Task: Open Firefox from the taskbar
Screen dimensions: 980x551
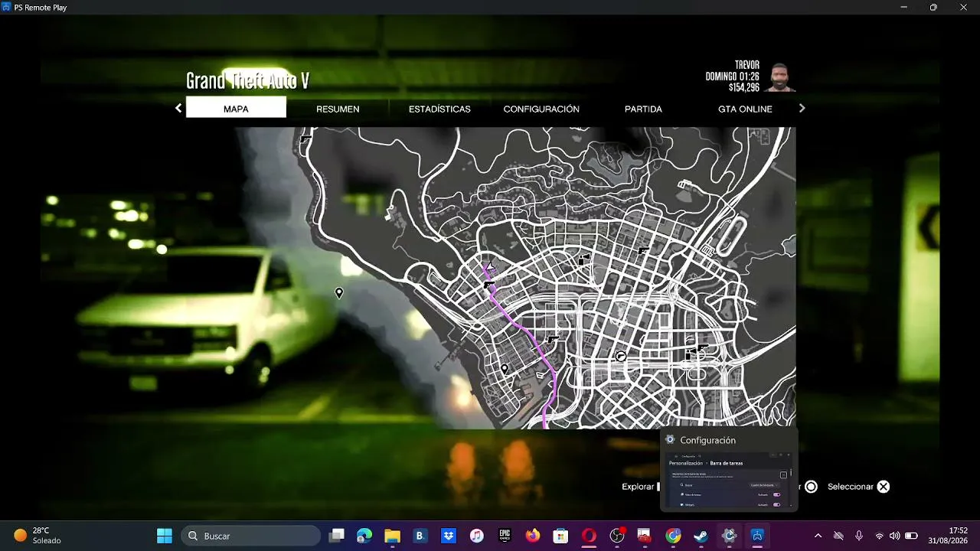Action: pos(533,536)
